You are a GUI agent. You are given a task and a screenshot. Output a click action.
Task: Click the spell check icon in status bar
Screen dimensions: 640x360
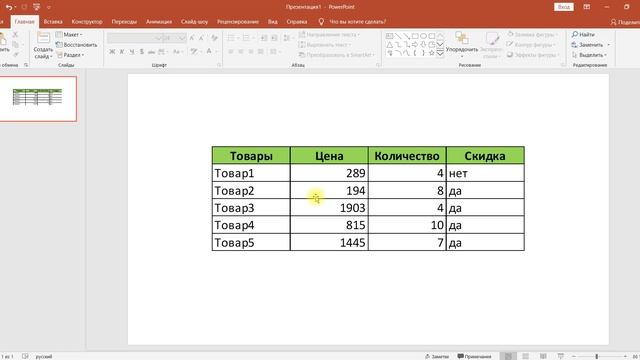coord(25,356)
